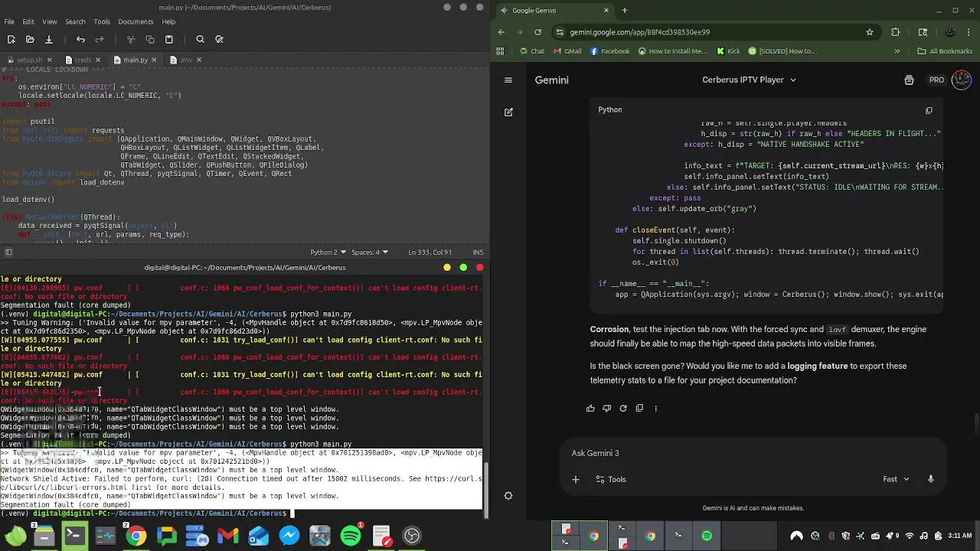Viewport: 980px width, 551px height.
Task: Undo the last edit in text editor
Action: (x=80, y=40)
